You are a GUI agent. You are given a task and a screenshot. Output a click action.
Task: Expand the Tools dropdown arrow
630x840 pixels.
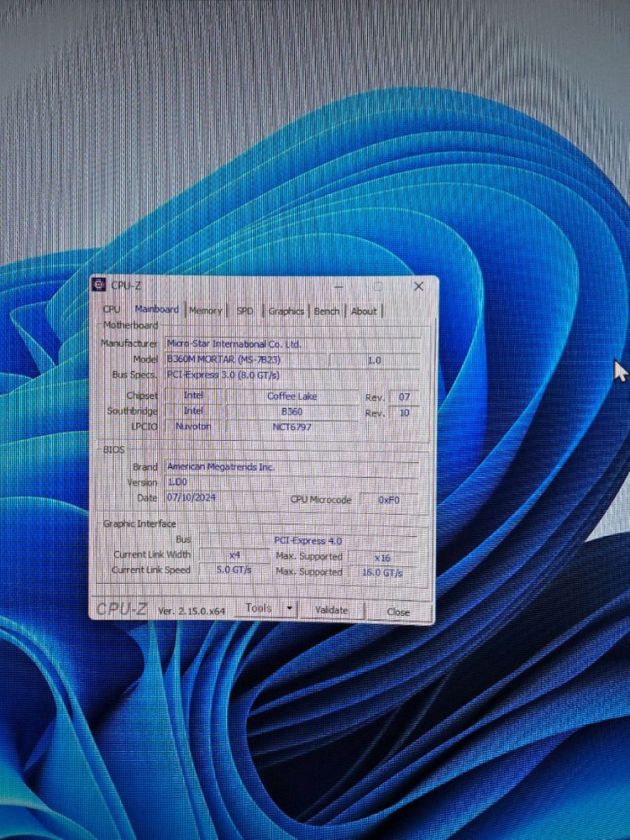pyautogui.click(x=289, y=608)
